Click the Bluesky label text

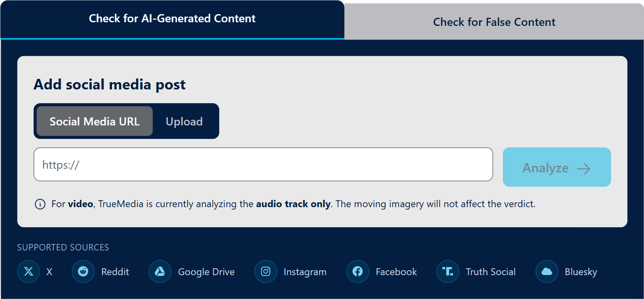(581, 272)
